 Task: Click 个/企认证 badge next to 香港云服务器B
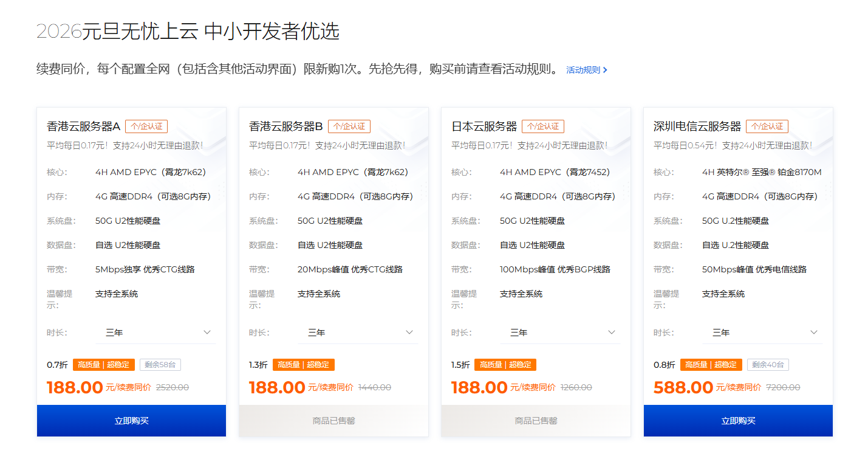[349, 126]
